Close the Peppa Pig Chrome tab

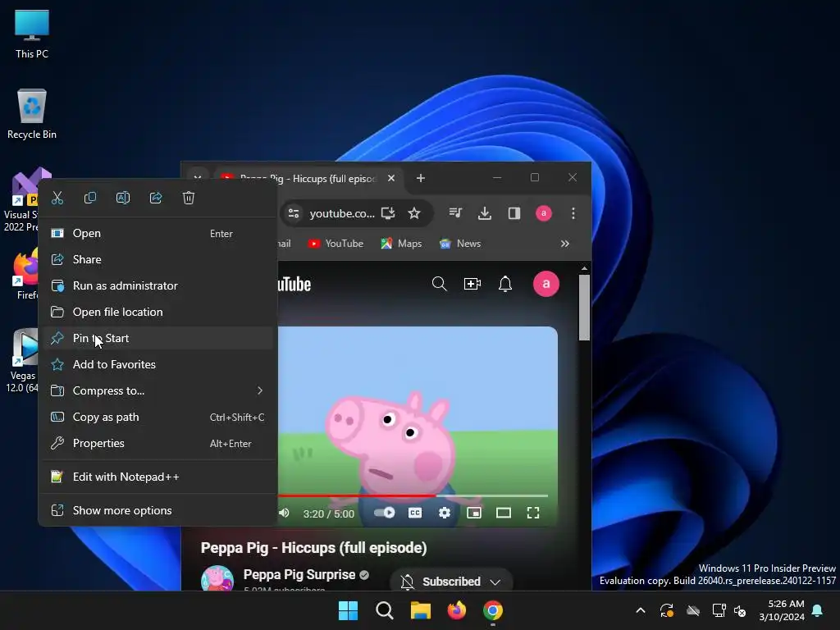click(x=391, y=178)
